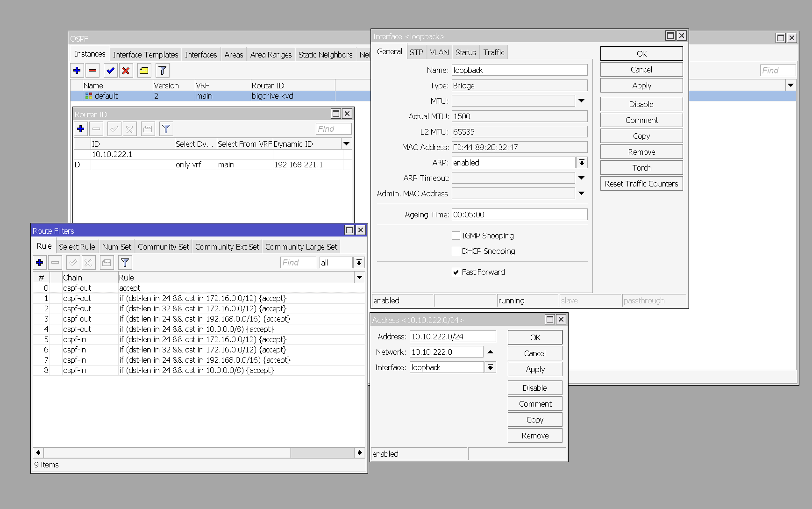Open the Interface Templates tab

coord(146,54)
